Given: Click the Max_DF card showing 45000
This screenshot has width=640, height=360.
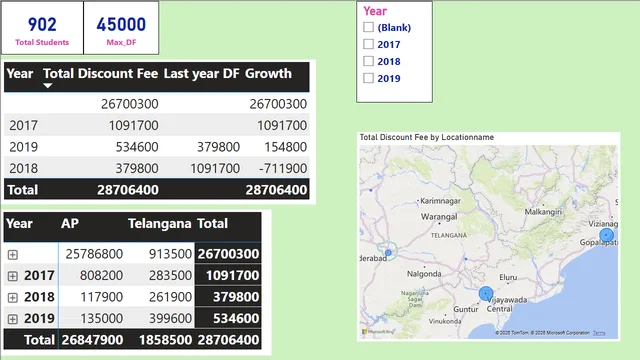Looking at the screenshot, I should click(121, 28).
